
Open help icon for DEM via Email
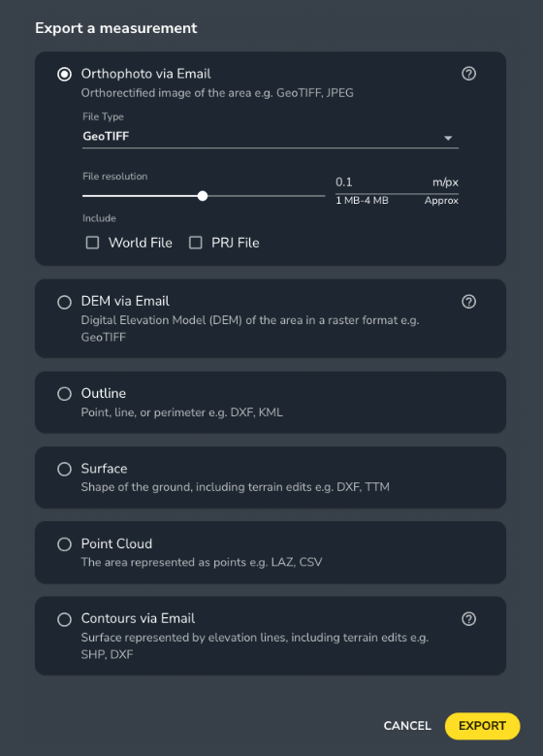[468, 302]
